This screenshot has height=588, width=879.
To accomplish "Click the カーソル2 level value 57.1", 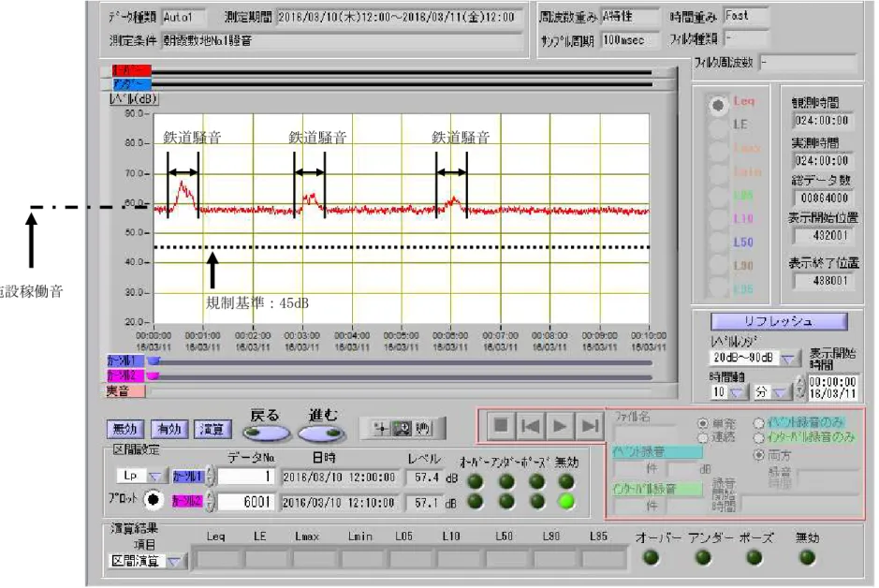I will pos(424,502).
